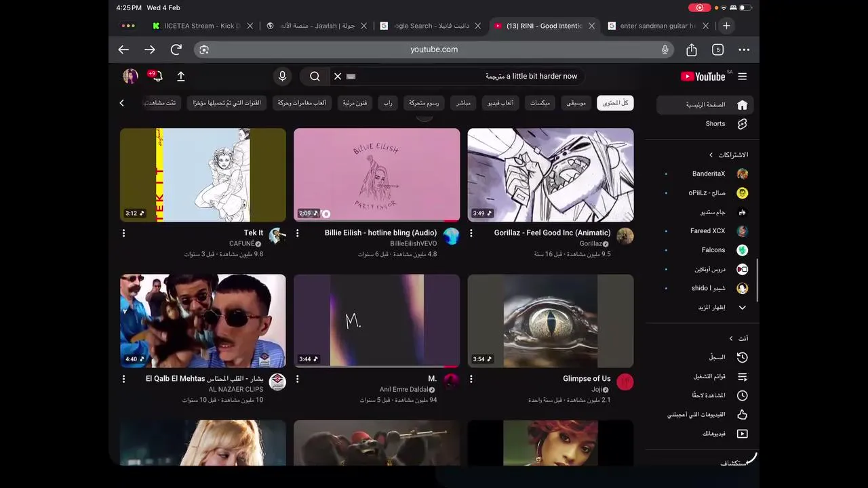
Task: Open options menu for Gorillaz Feel Good Inc
Action: coord(471,233)
